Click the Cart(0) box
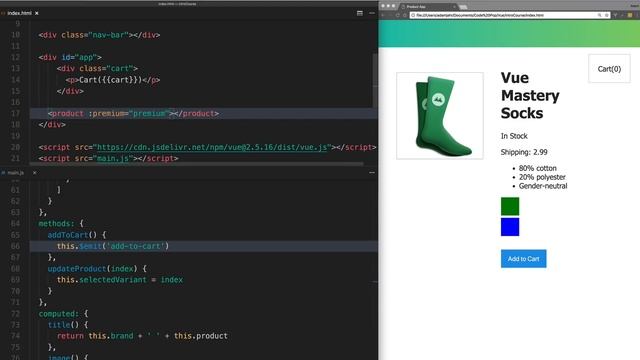 click(x=609, y=69)
